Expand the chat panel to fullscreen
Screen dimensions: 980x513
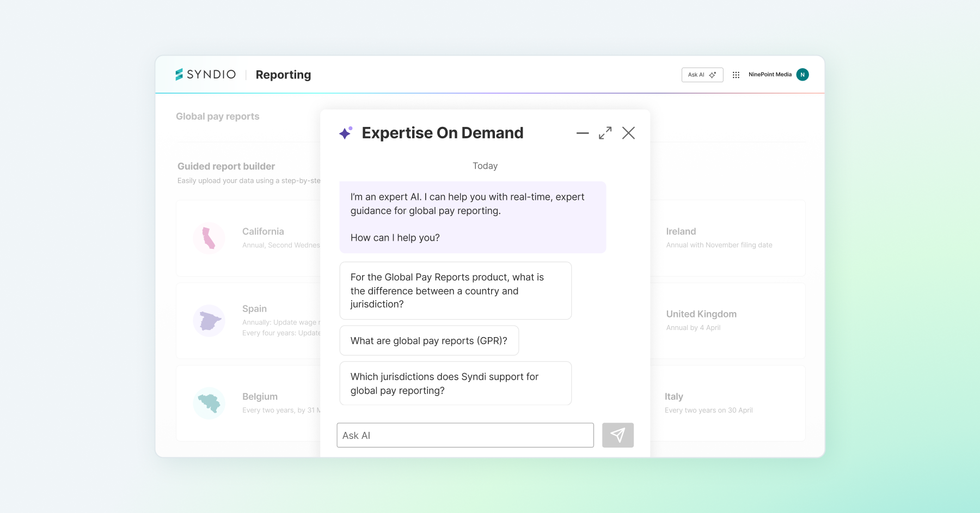pos(605,133)
